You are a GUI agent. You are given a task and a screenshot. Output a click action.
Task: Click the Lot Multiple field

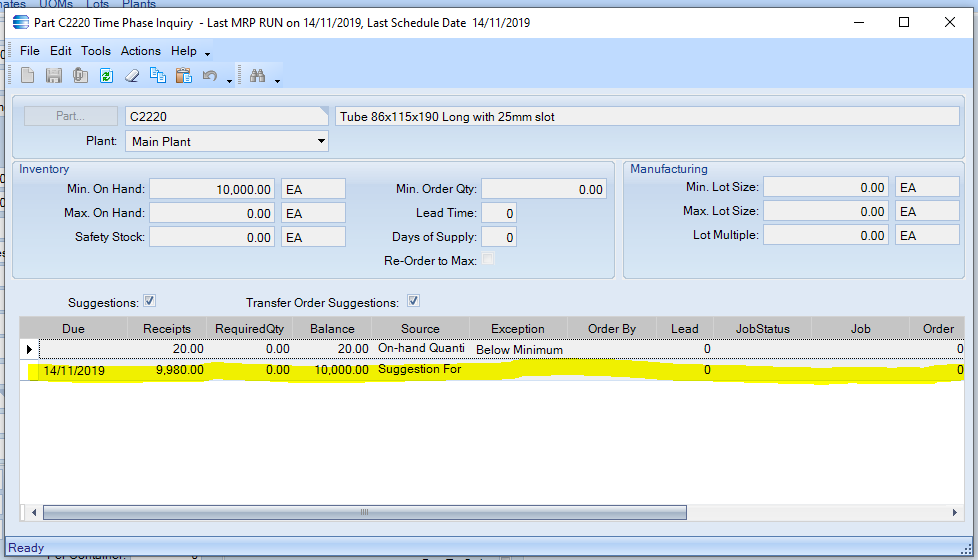click(x=826, y=235)
